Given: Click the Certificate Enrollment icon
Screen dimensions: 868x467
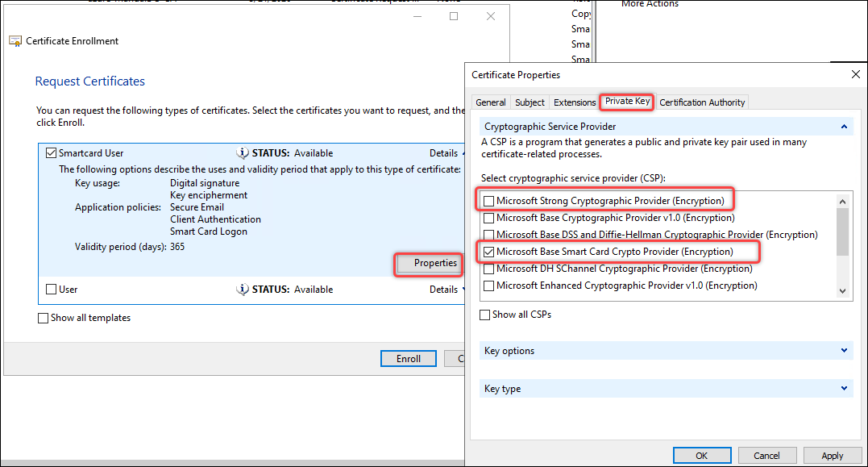Looking at the screenshot, I should click(x=15, y=40).
